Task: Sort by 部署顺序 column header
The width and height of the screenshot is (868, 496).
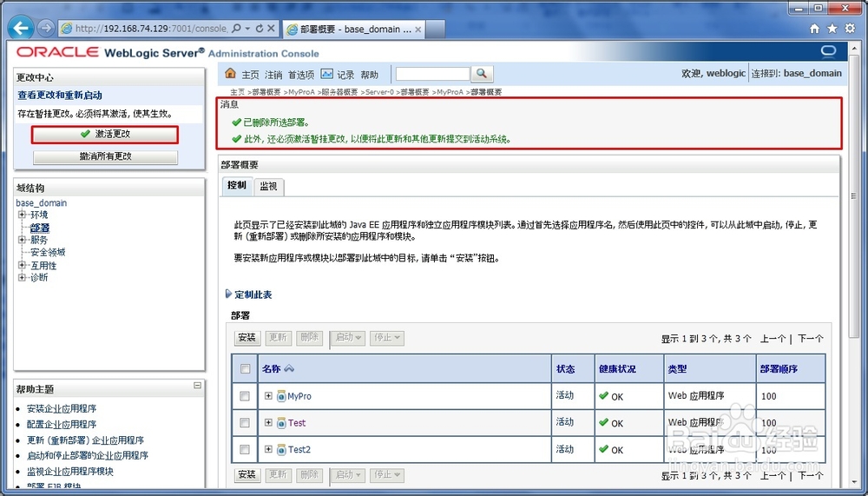Action: [x=779, y=369]
